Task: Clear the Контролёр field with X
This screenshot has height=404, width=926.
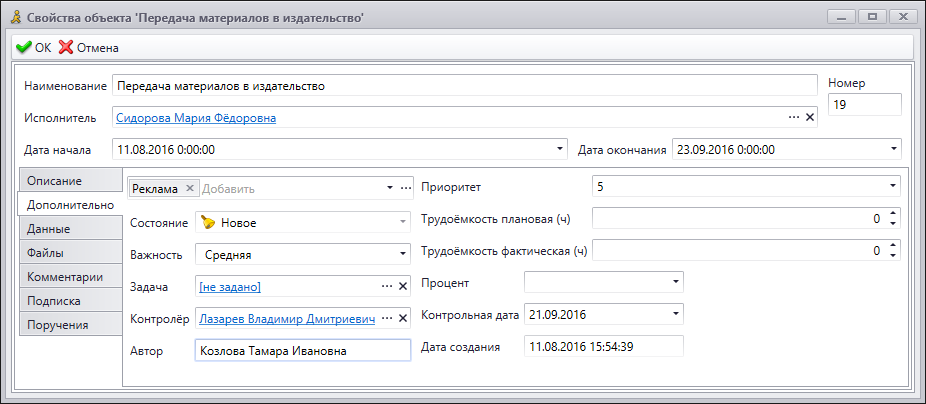Action: coord(403,318)
